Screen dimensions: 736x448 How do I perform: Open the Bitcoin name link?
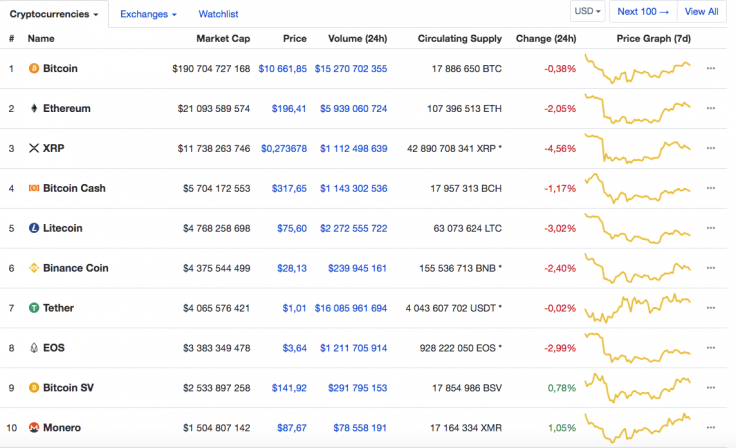(60, 69)
